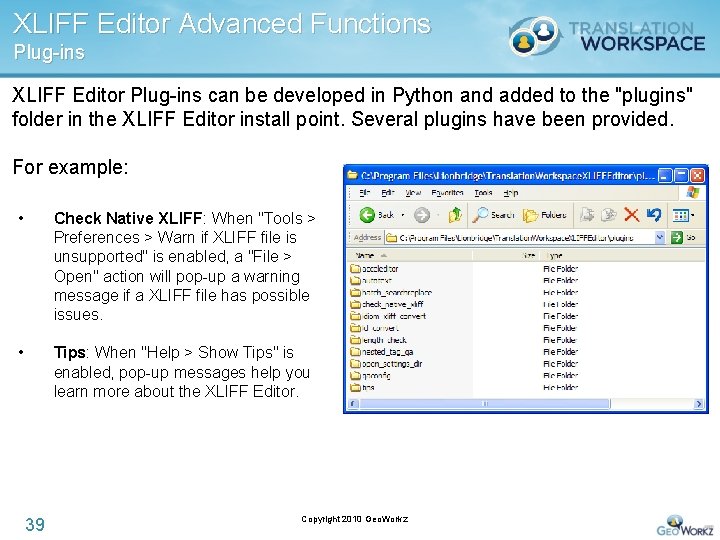Click the Windows flag logo

coord(692,192)
